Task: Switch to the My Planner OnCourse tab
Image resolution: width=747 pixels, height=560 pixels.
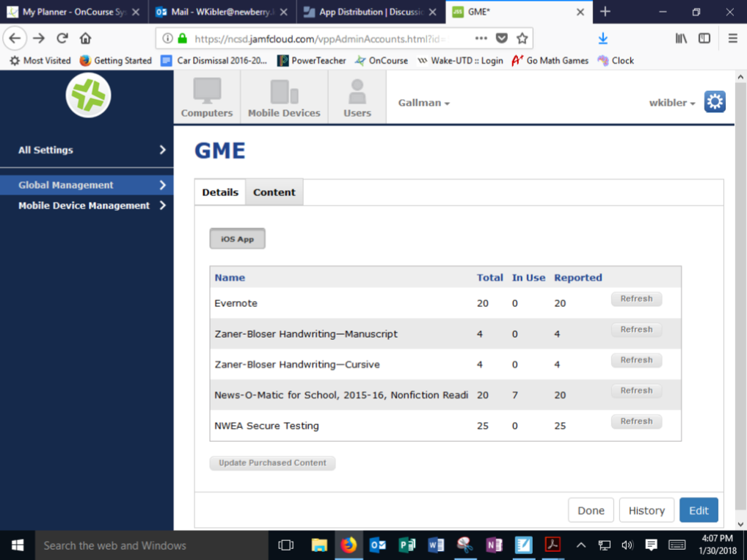Action: (74, 12)
